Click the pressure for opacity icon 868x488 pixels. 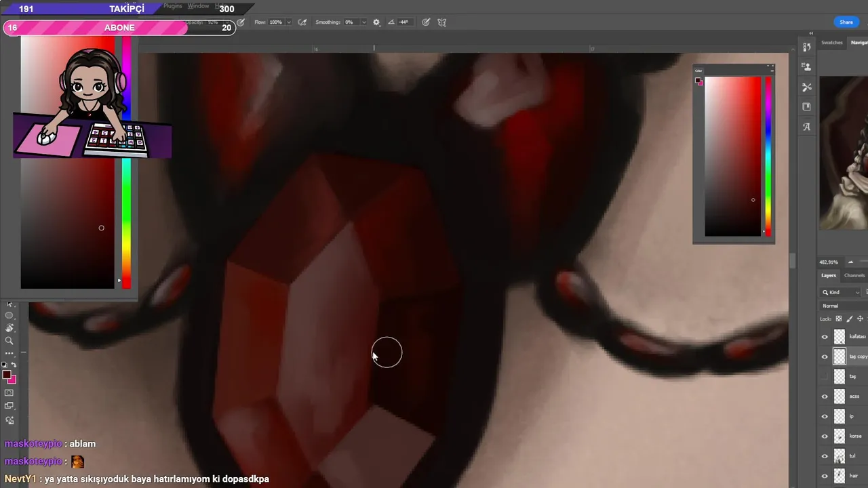(241, 22)
